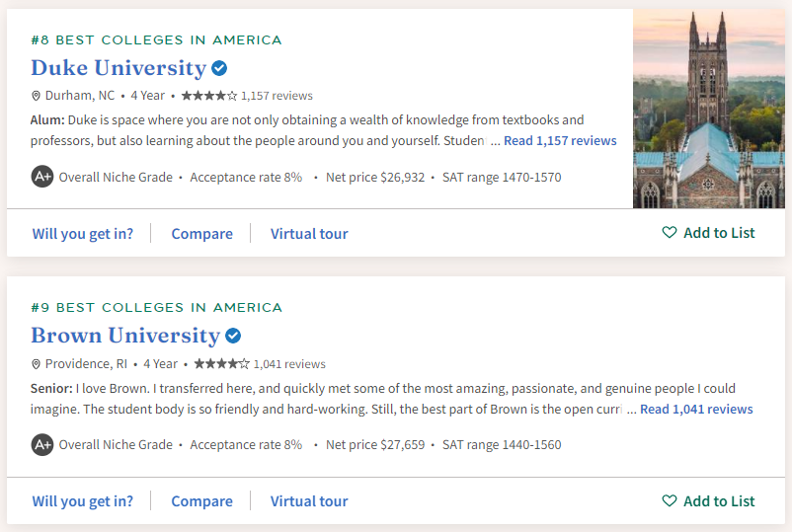Open Virtual tour for Duke University

(x=309, y=234)
